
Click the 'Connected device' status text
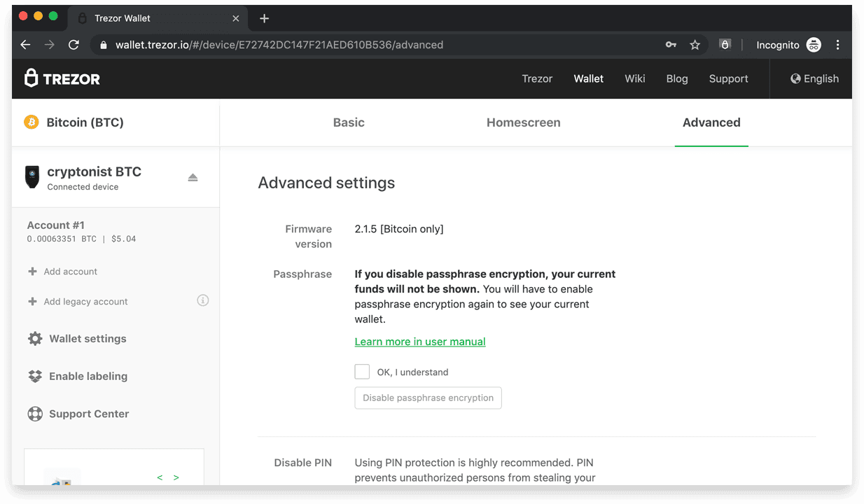pos(83,187)
